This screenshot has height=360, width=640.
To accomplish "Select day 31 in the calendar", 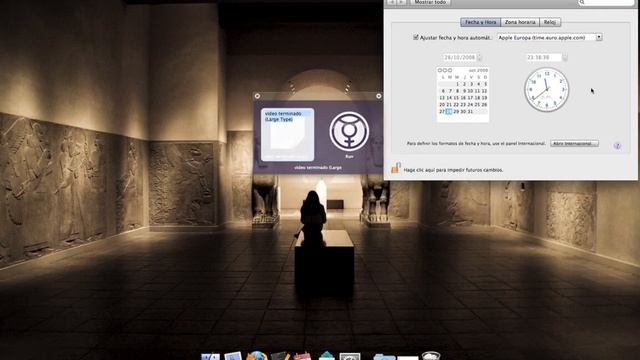I will (x=470, y=111).
